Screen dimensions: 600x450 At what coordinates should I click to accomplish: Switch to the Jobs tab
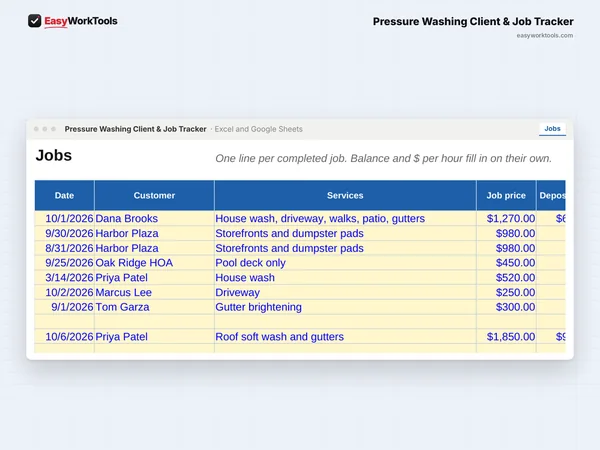tap(552, 129)
